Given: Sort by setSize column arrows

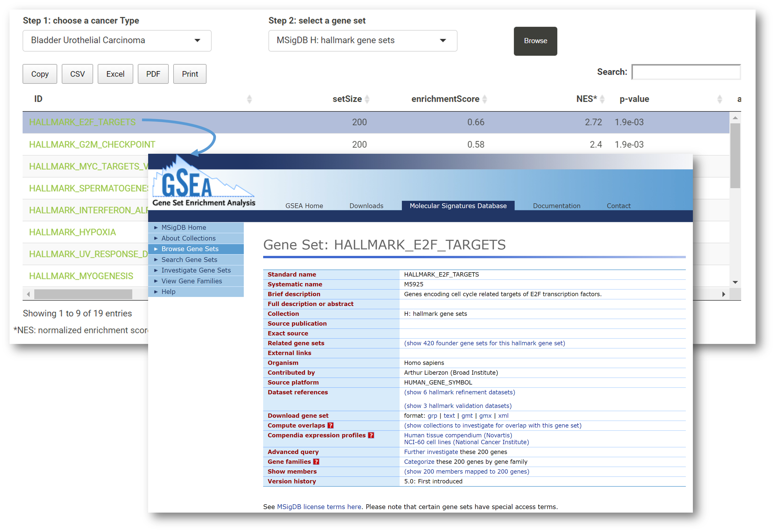Looking at the screenshot, I should 367,99.
